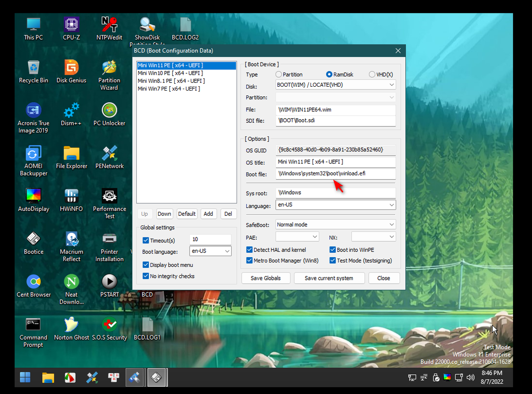Image resolution: width=532 pixels, height=394 pixels.
Task: Select the PENetwork desktop icon
Action: click(109, 157)
